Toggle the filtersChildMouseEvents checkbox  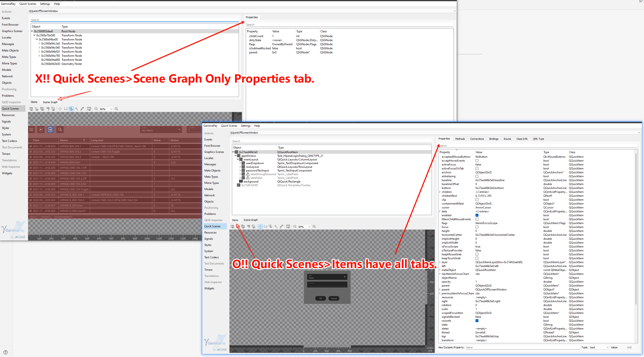(x=477, y=219)
